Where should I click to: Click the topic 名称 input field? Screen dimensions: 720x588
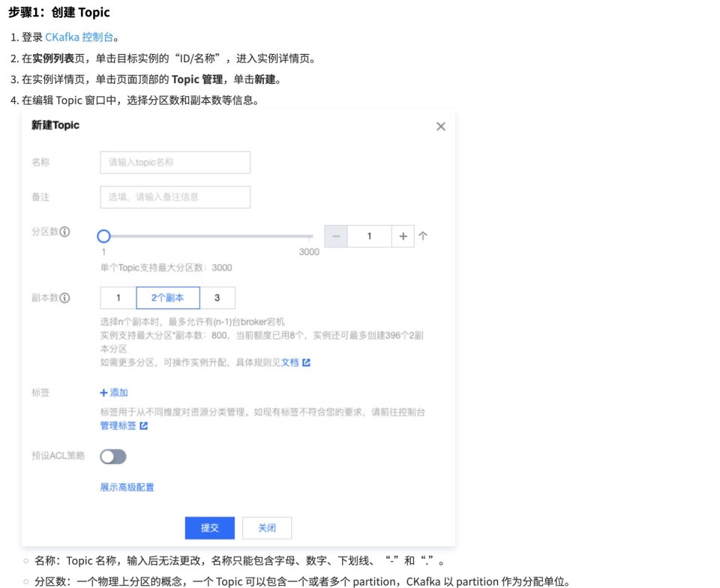tap(175, 162)
